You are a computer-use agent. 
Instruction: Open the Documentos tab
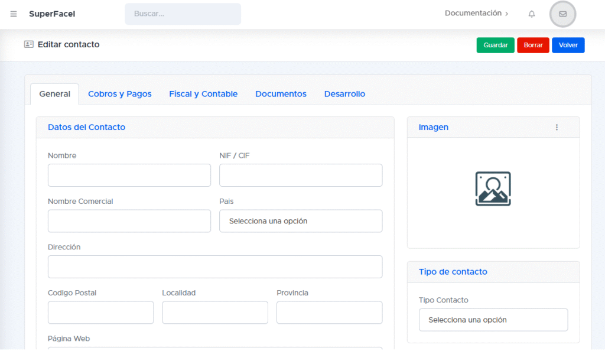coord(281,94)
